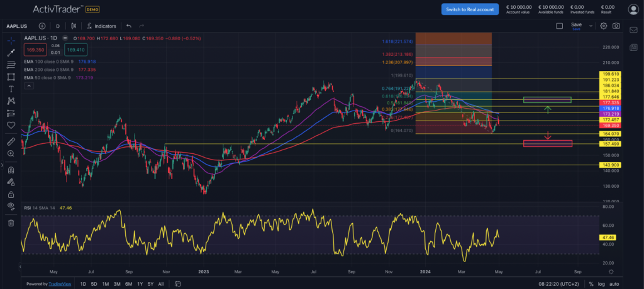Open the TradingView link
This screenshot has height=289, width=644.
(x=60, y=284)
